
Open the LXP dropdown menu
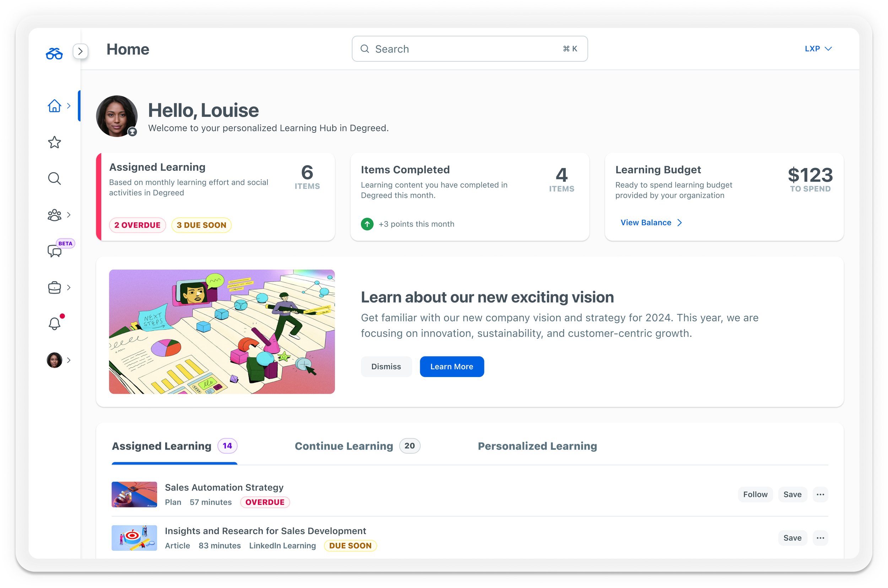(x=818, y=49)
